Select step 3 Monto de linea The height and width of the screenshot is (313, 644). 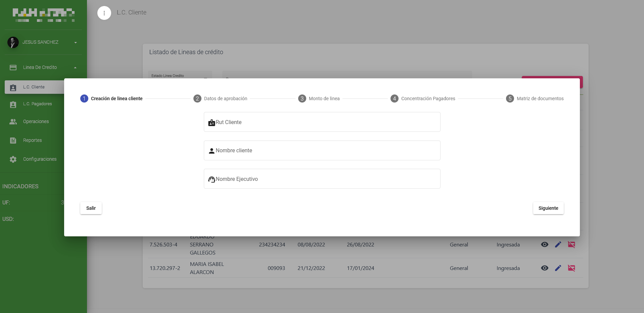[x=319, y=99]
